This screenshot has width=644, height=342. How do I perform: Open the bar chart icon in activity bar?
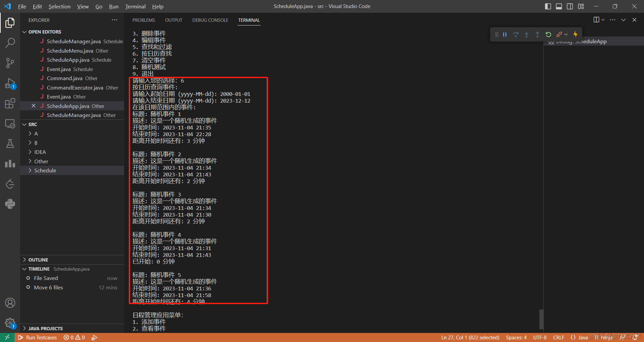[10, 164]
